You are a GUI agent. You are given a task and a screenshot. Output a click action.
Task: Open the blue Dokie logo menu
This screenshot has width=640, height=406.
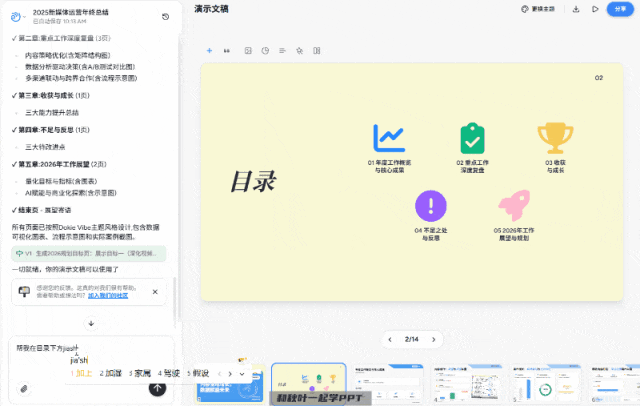(x=16, y=17)
